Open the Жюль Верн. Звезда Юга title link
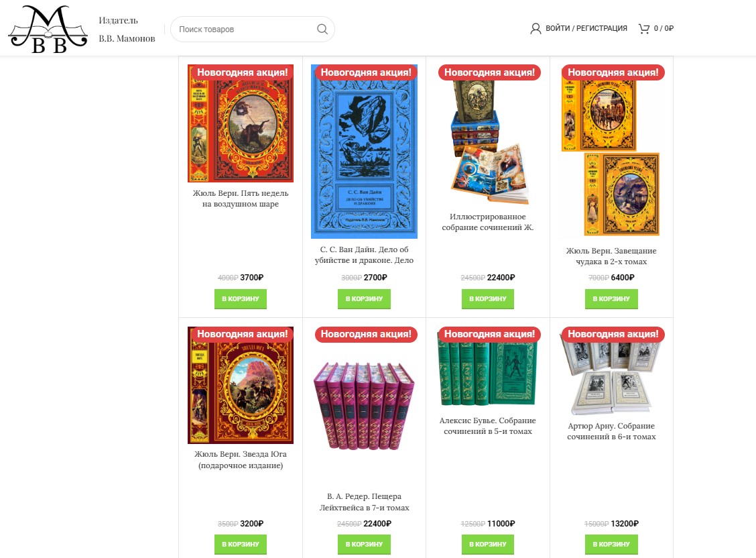Viewport: 756px width, 558px height. coord(241,459)
